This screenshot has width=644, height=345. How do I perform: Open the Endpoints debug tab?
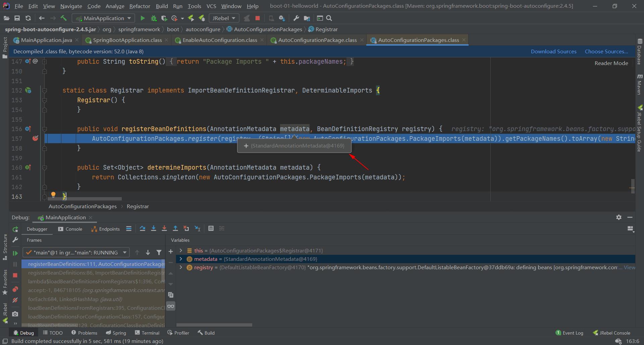[x=105, y=229]
